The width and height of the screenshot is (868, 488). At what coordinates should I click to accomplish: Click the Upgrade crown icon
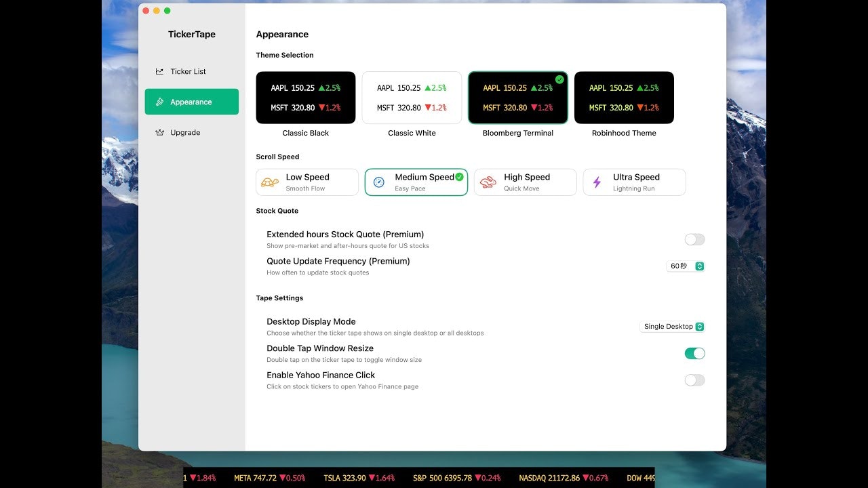(159, 132)
